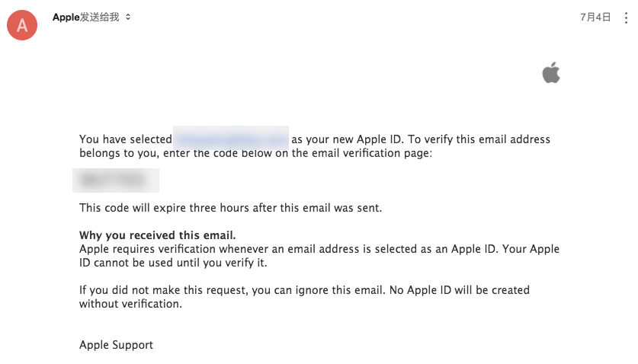Viewport: 638px width, 364px height.
Task: Click the "without verification." line
Action: point(130,304)
